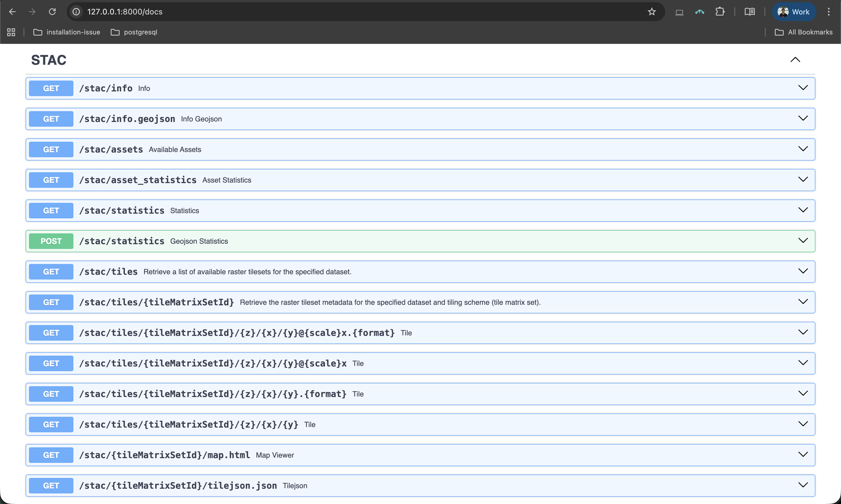Open the postgresql bookmarks folder
The height and width of the screenshot is (504, 841).
[134, 32]
